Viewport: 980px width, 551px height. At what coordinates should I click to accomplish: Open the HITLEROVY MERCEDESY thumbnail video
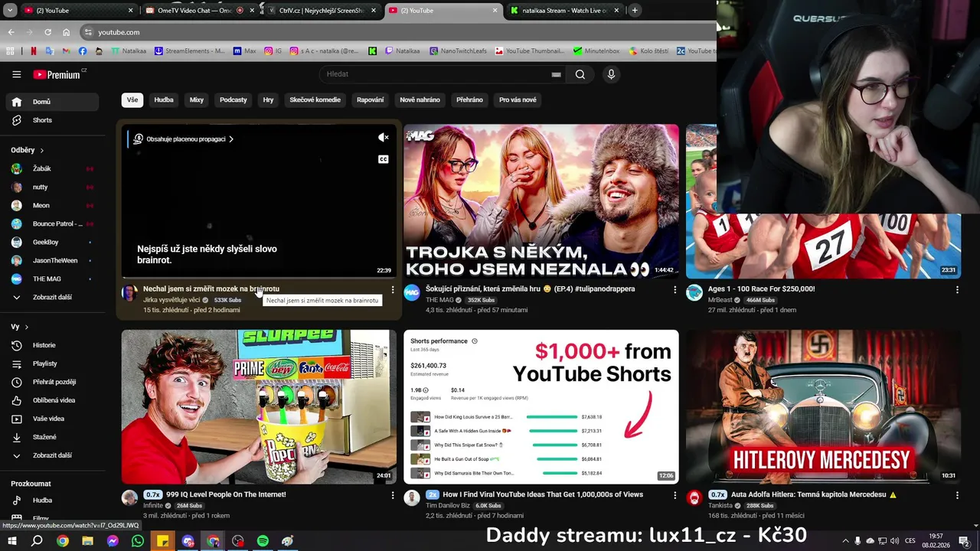pyautogui.click(x=823, y=406)
